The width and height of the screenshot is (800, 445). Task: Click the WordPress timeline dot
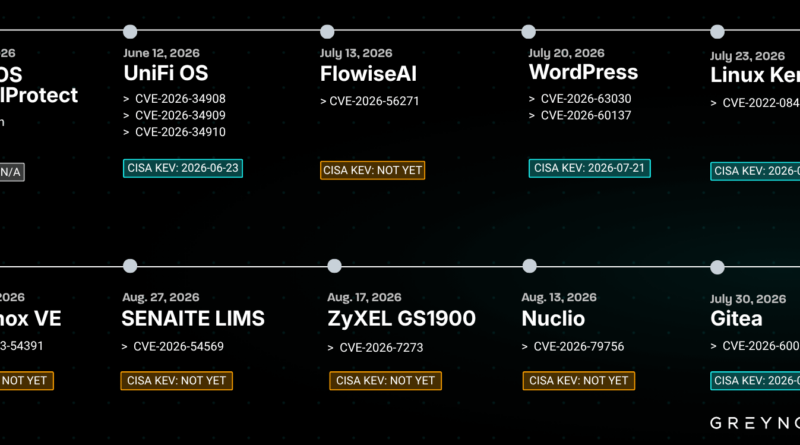click(529, 32)
